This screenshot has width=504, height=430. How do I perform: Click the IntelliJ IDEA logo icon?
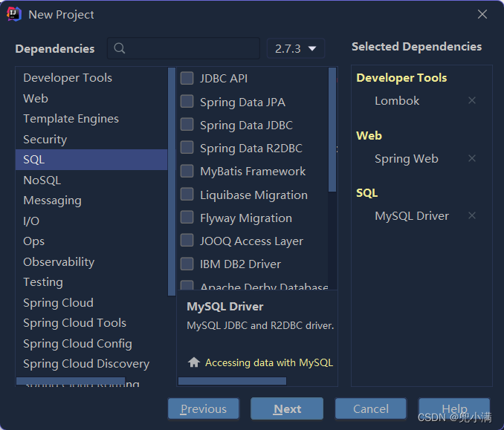coord(14,14)
